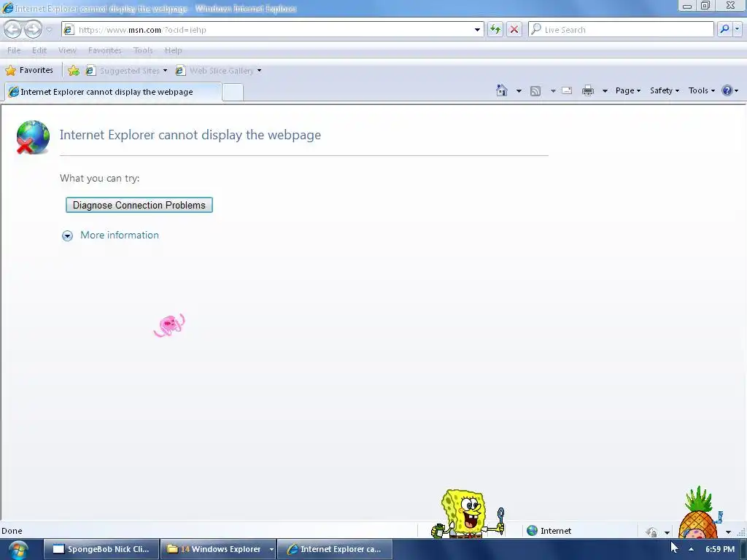Viewport: 747px width, 560px height.
Task: Expand the Web Slice Gallery dropdown arrow
Action: pos(259,71)
